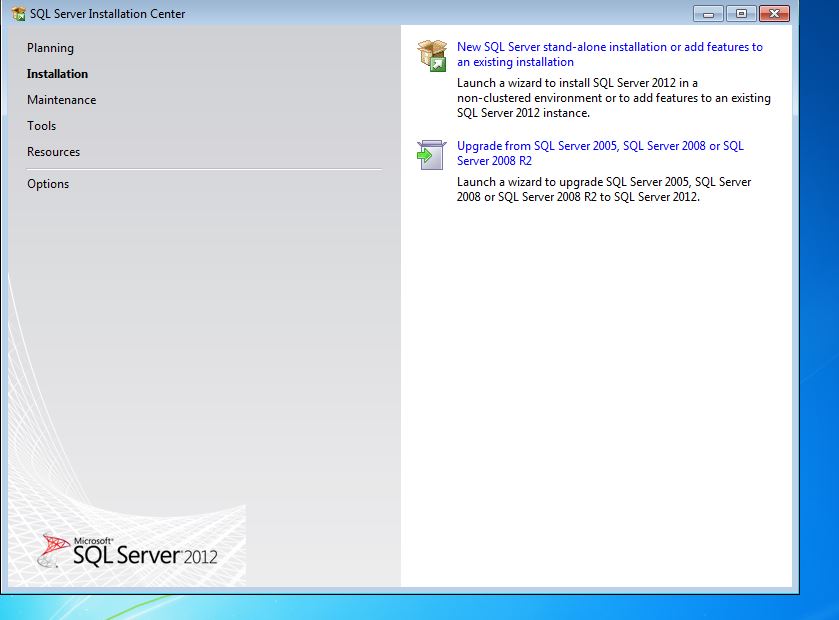Image resolution: width=839 pixels, height=620 pixels.
Task: Click the 'Launch a wizard to upgrade SQL Server 2005' description
Action: [x=604, y=189]
